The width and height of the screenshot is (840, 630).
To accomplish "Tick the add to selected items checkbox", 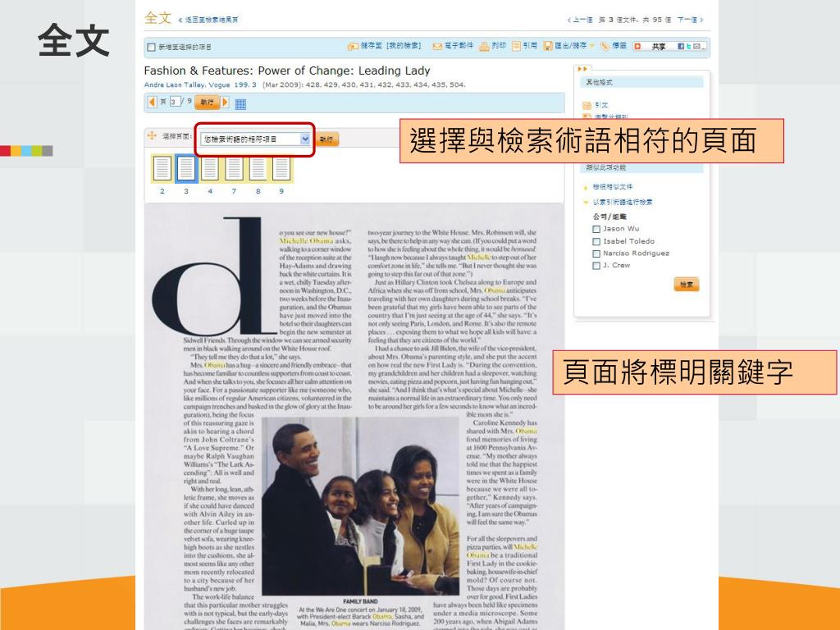I will tap(151, 47).
